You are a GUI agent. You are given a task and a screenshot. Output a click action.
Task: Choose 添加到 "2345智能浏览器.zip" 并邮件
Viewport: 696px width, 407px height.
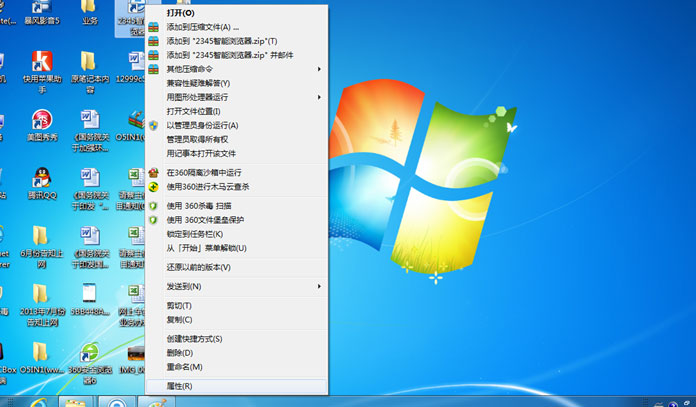[237, 55]
